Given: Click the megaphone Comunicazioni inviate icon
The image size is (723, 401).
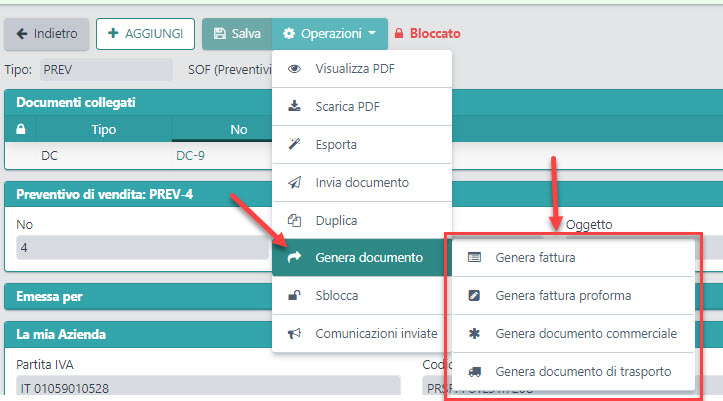Looking at the screenshot, I should pos(294,333).
